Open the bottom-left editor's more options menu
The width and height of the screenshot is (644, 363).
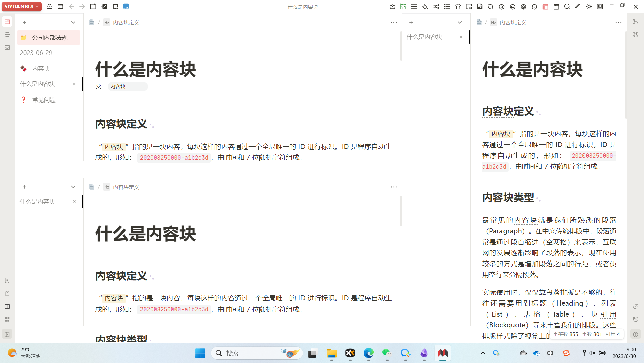[394, 187]
